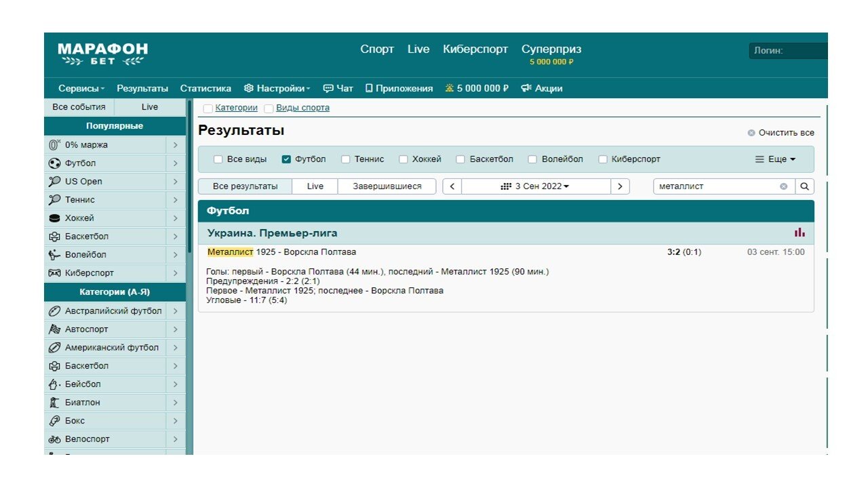Click the hockey puck icon in sidebar
868x488 pixels.
click(x=54, y=218)
